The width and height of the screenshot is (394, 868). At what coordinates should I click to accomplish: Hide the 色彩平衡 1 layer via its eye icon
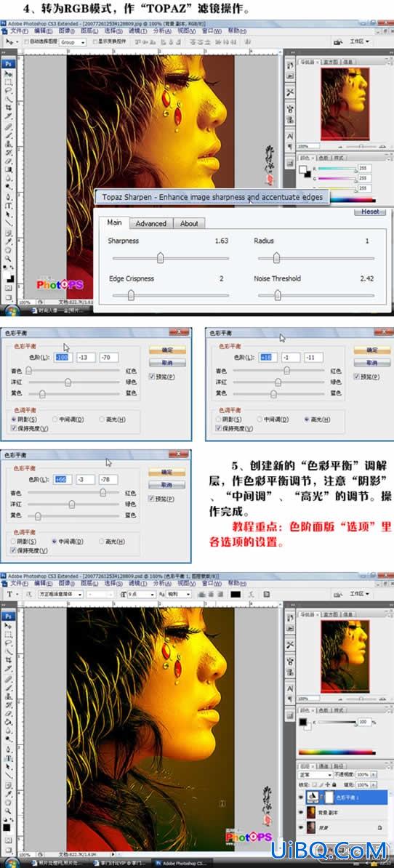coord(301,797)
